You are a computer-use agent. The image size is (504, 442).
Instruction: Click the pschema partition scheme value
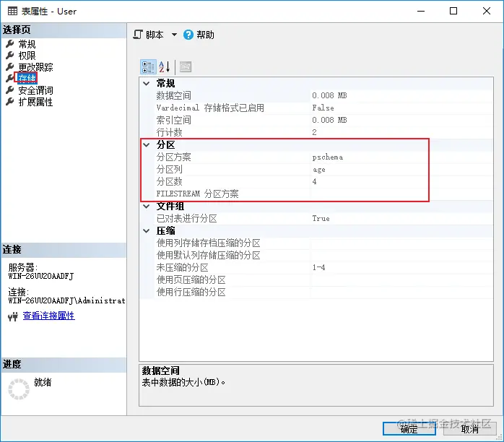click(x=328, y=157)
